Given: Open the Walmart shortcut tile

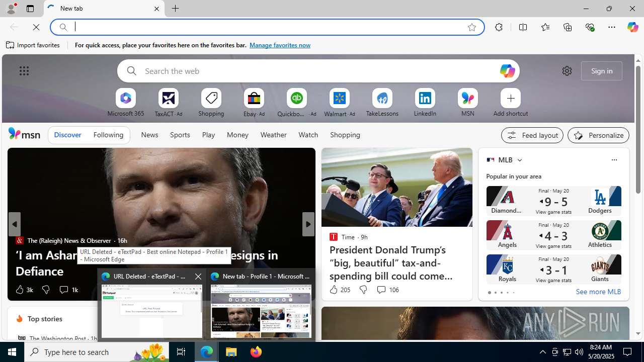Looking at the screenshot, I should (x=339, y=103).
